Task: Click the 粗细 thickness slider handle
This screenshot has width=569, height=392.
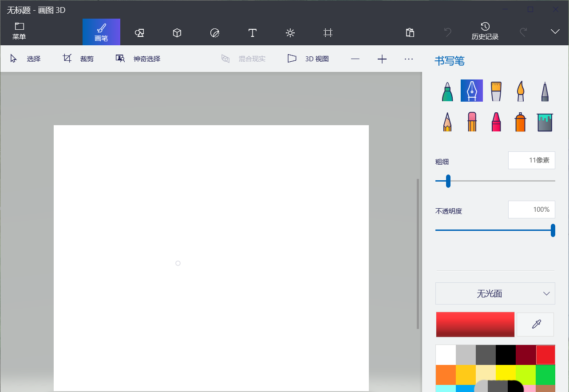Action: (x=448, y=181)
